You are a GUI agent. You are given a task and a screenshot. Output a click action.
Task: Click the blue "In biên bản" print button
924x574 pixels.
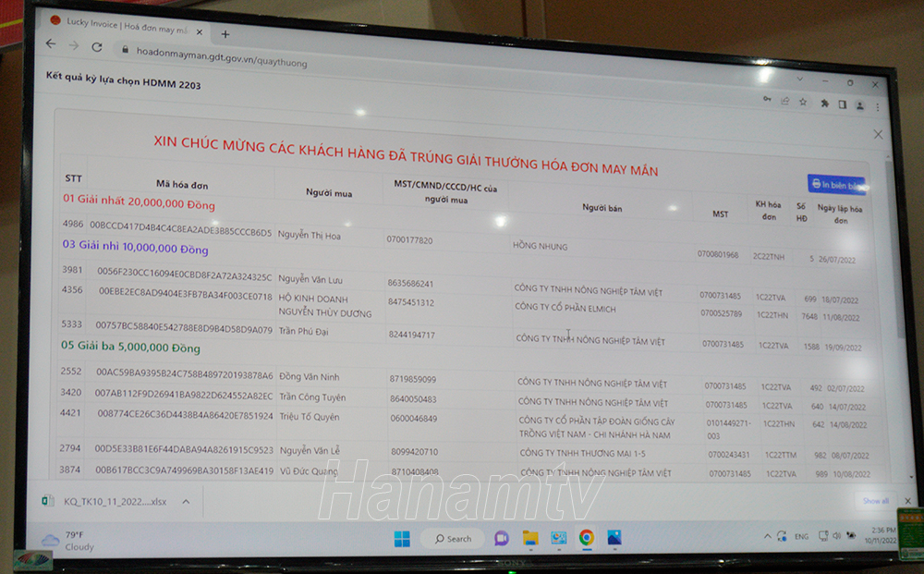(837, 185)
